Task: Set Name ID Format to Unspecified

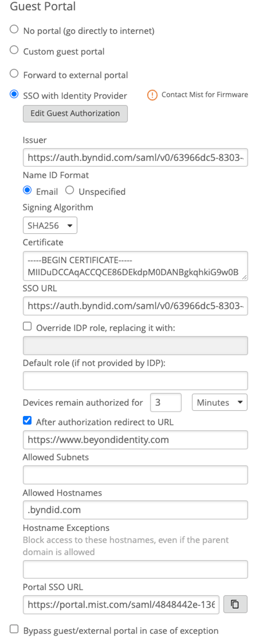Action: tap(70, 191)
